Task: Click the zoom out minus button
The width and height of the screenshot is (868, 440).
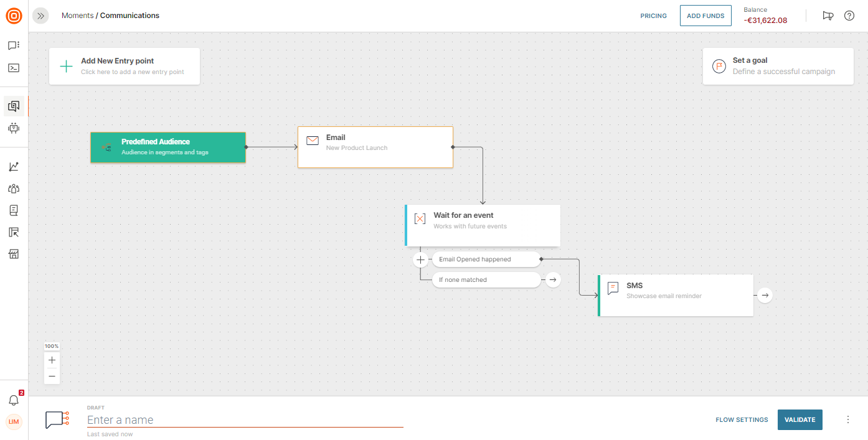Action: (x=52, y=376)
